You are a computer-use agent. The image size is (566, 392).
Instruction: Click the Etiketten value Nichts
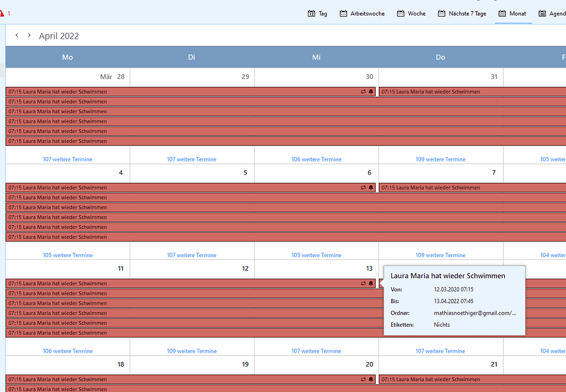click(x=442, y=325)
